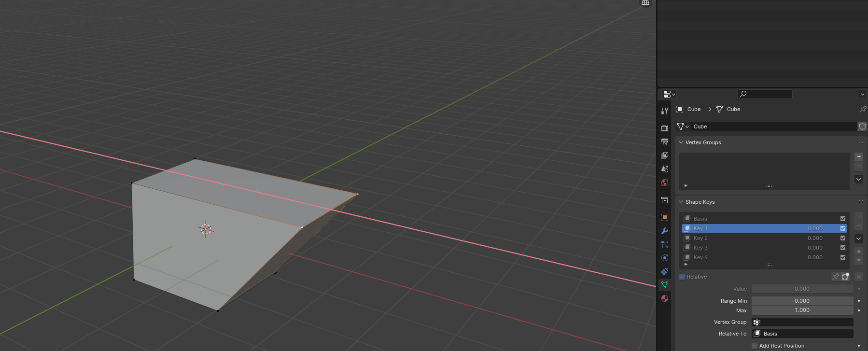Click the Max range field
This screenshot has width=868, height=351.
pos(802,310)
